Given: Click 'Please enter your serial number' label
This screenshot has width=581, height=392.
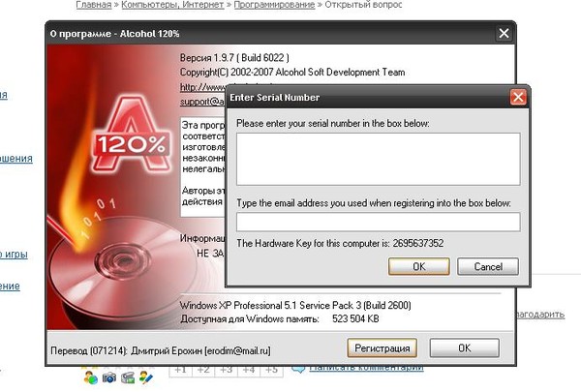Looking at the screenshot, I should (333, 123).
